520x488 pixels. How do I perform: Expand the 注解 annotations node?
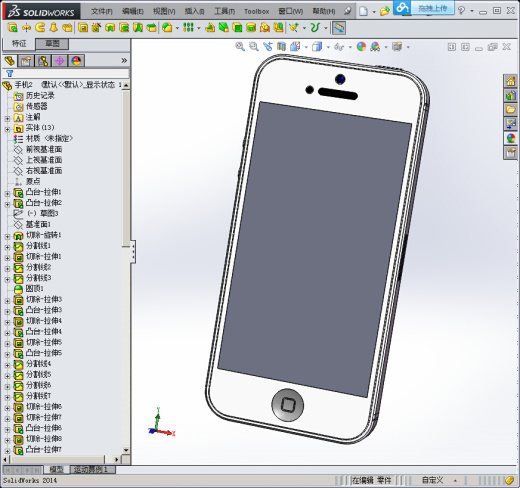click(x=7, y=118)
